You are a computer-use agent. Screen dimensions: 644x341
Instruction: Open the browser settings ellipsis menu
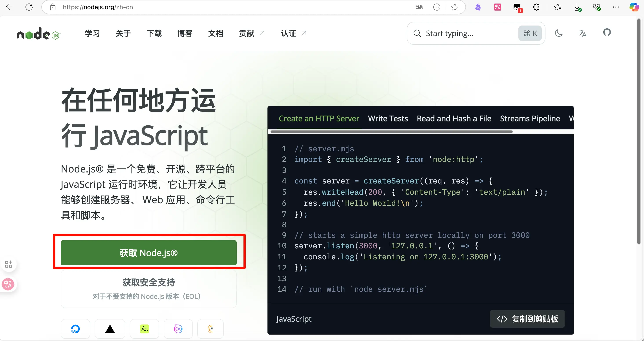616,7
